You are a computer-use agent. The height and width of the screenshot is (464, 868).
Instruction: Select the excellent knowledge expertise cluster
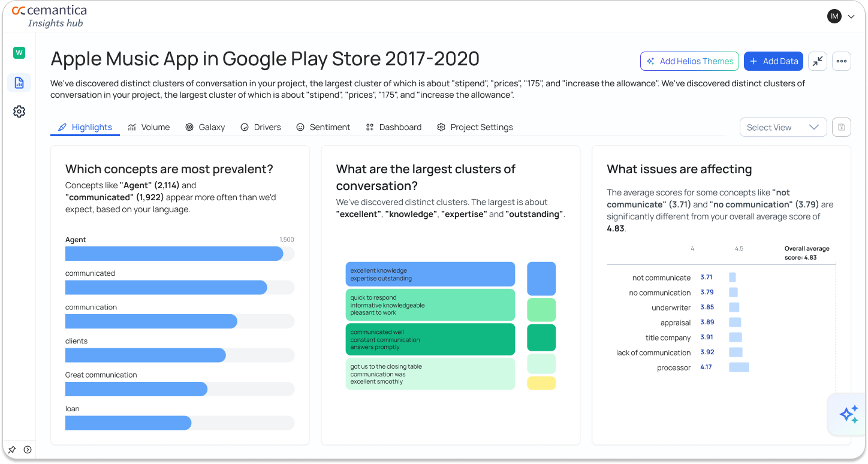430,274
